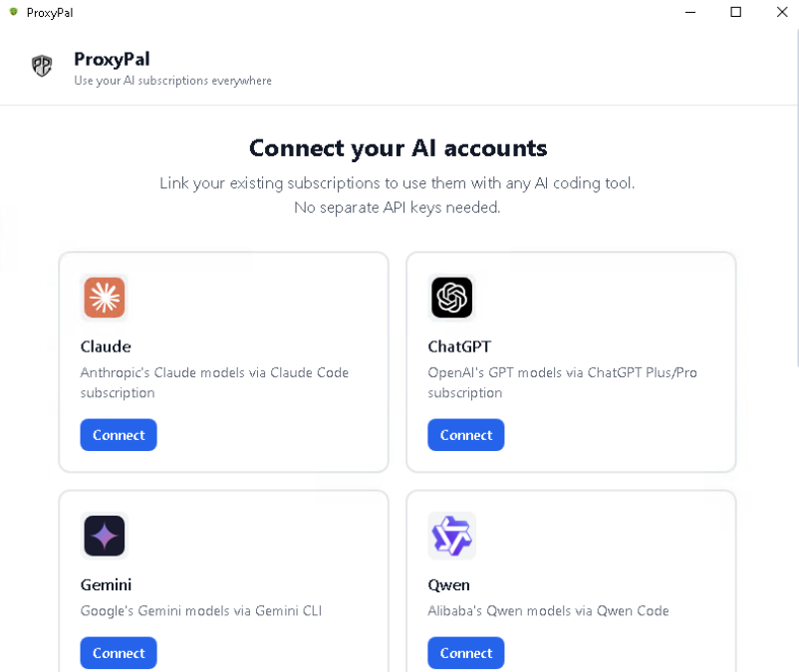Screen dimensions: 799x672
Task: Minimize the ProxyPal window
Action: tap(690, 12)
